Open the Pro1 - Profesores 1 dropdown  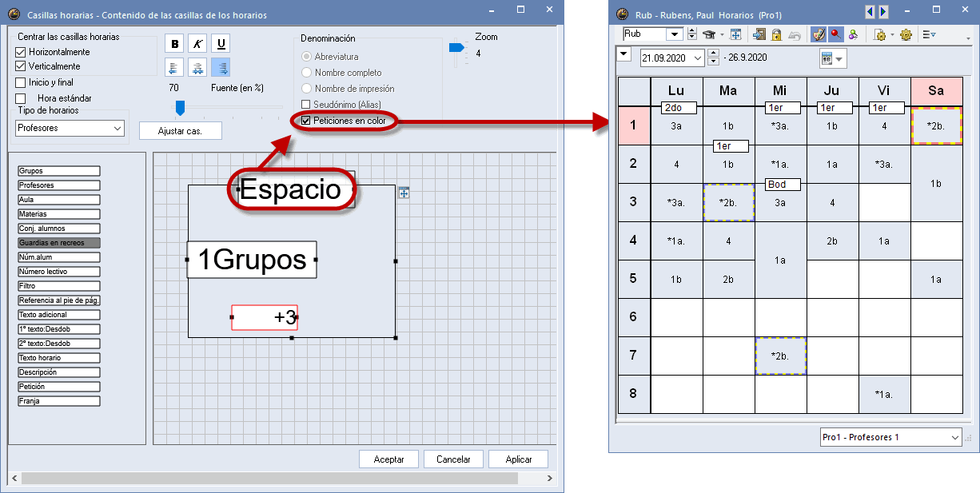(x=955, y=437)
